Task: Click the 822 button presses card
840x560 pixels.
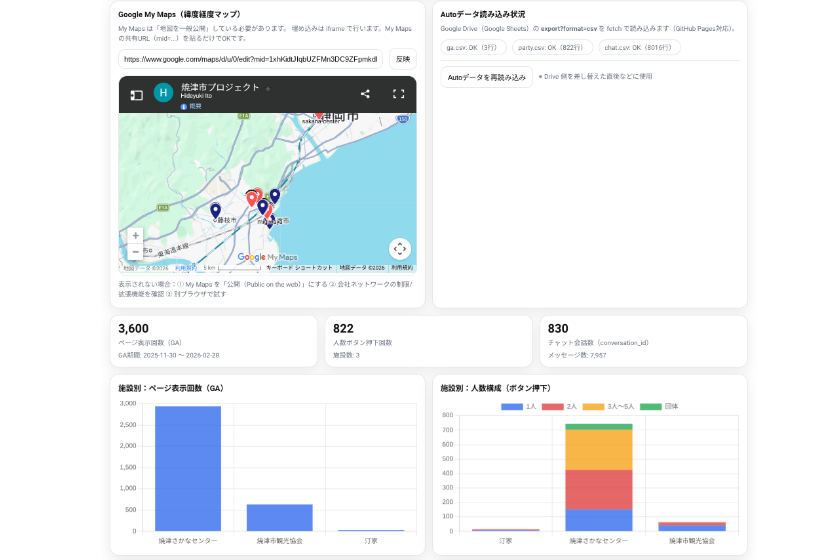Action: pyautogui.click(x=429, y=341)
